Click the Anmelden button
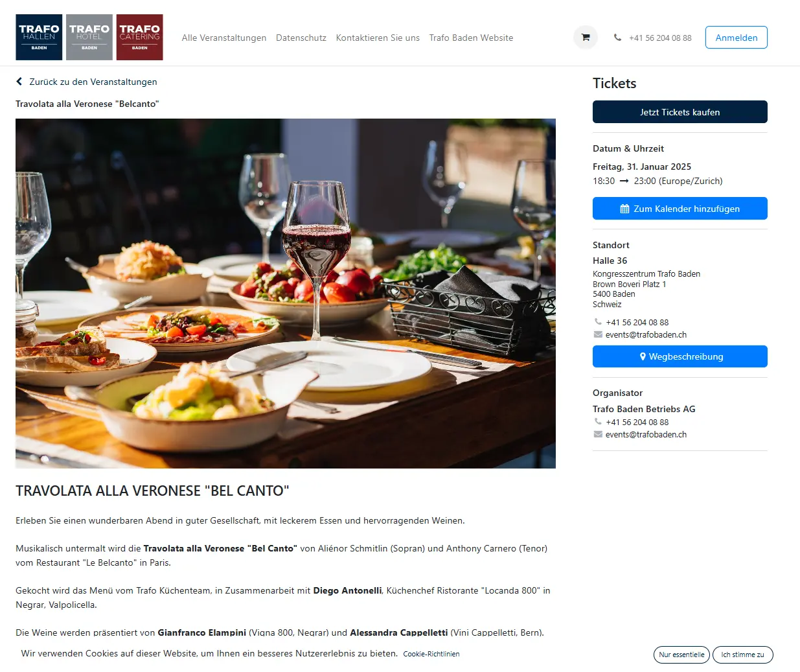 (x=737, y=38)
